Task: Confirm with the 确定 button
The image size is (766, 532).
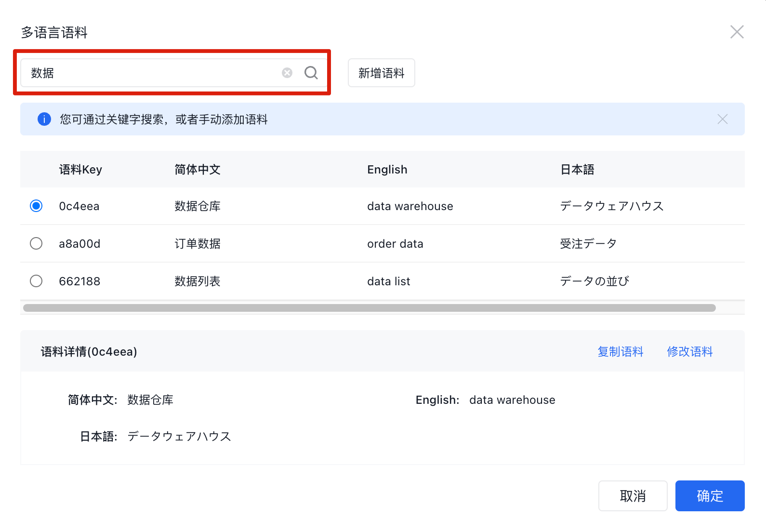Action: point(710,496)
